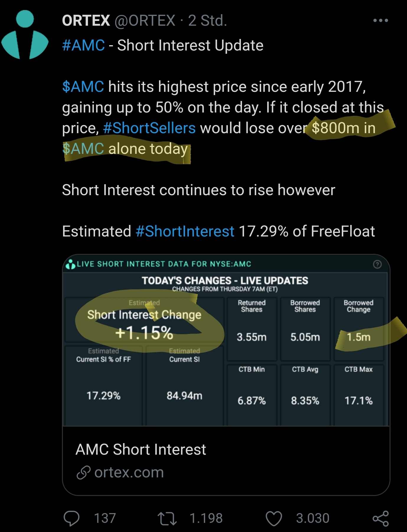Click the link chain icon next to ortex.com

pos(84,471)
